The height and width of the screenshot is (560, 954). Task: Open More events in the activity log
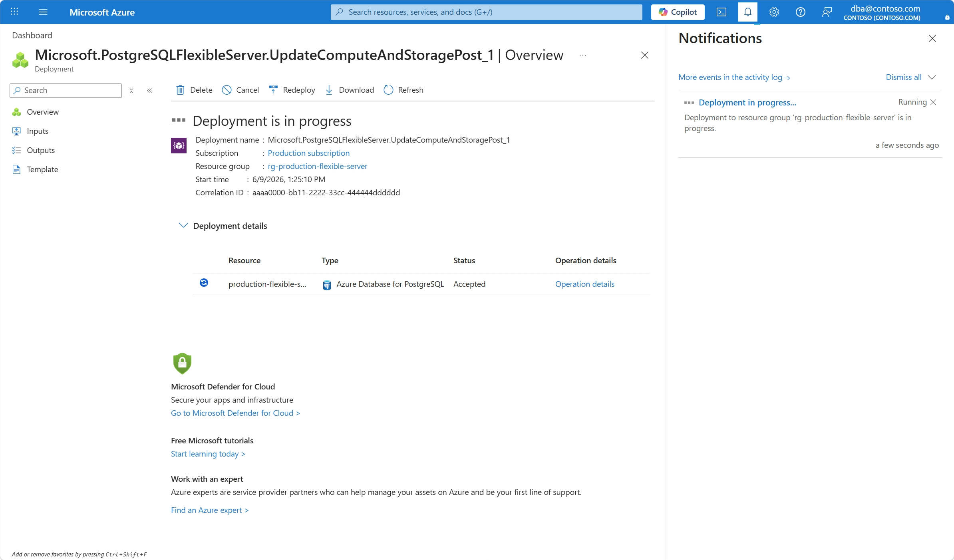734,77
